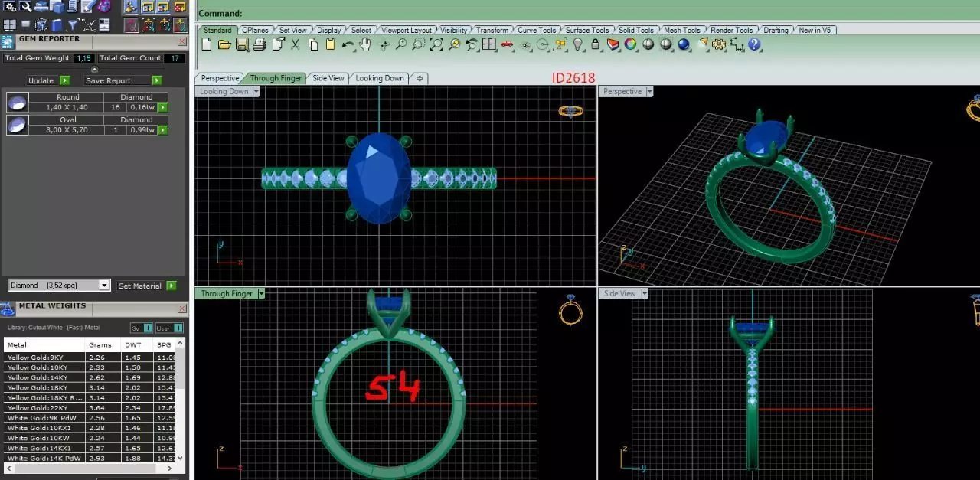Copy selection with the Copy icon
This screenshot has width=980, height=480.
(313, 45)
